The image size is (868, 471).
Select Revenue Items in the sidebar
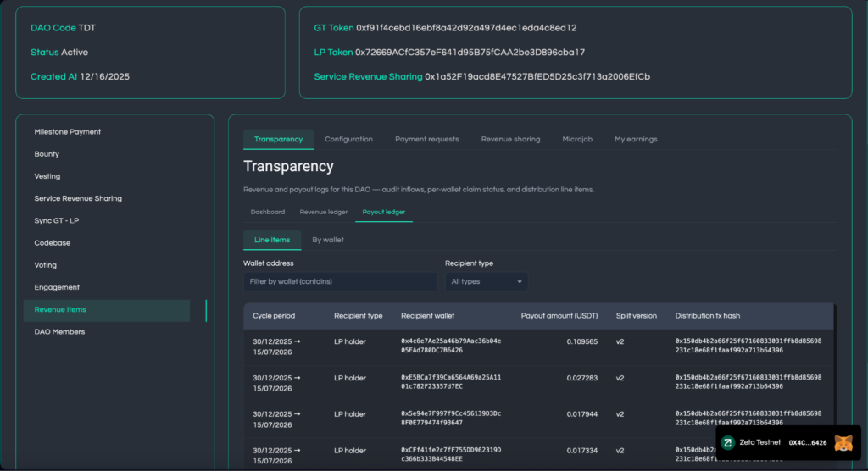106,310
